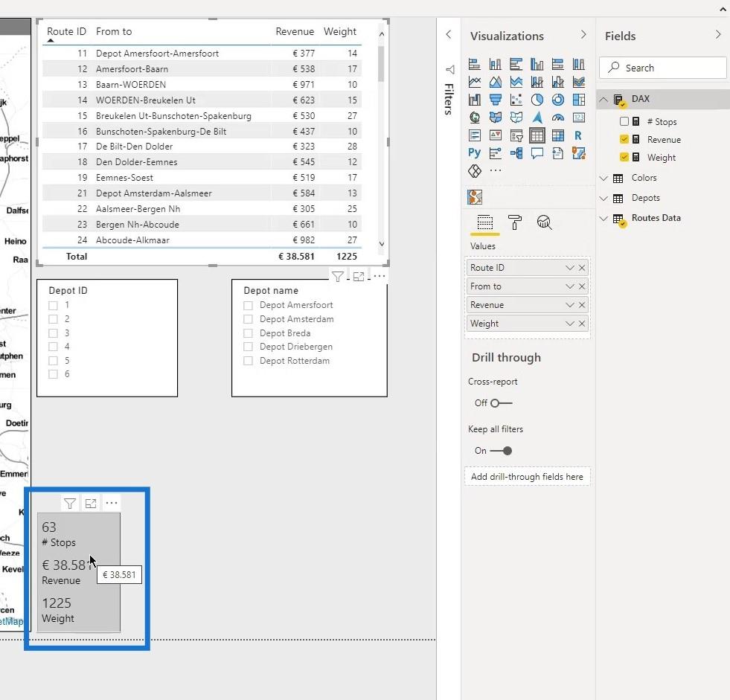This screenshot has height=700, width=730.
Task: Select the donut chart visual
Action: coord(558,100)
